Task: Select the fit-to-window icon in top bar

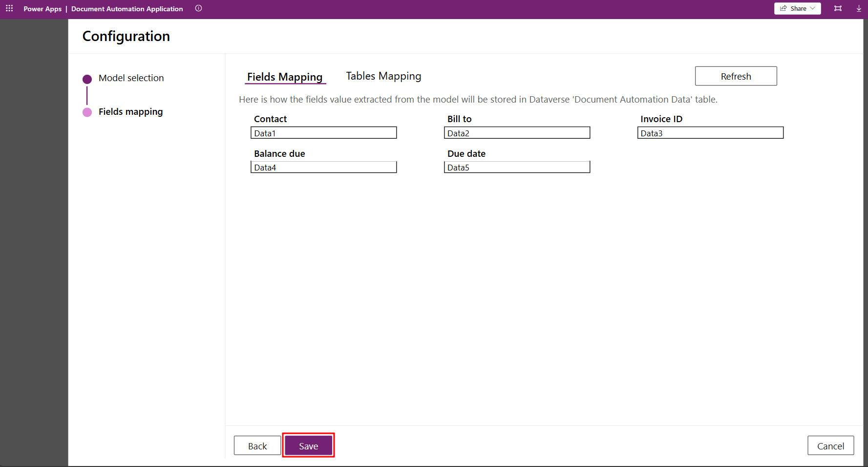Action: coord(837,8)
